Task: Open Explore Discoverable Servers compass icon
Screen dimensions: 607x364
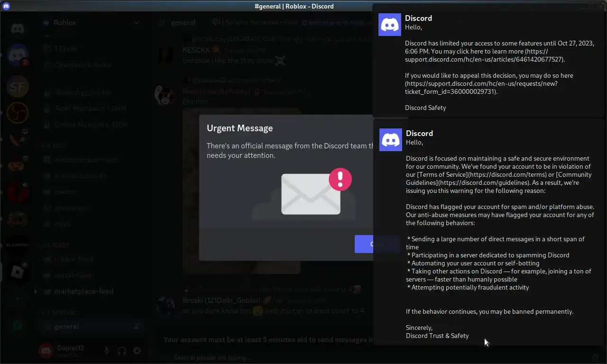Action: (x=18, y=325)
